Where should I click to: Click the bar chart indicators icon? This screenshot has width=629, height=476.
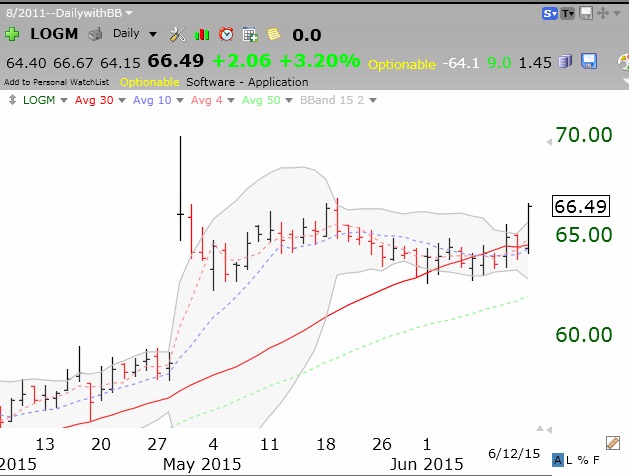[203, 34]
